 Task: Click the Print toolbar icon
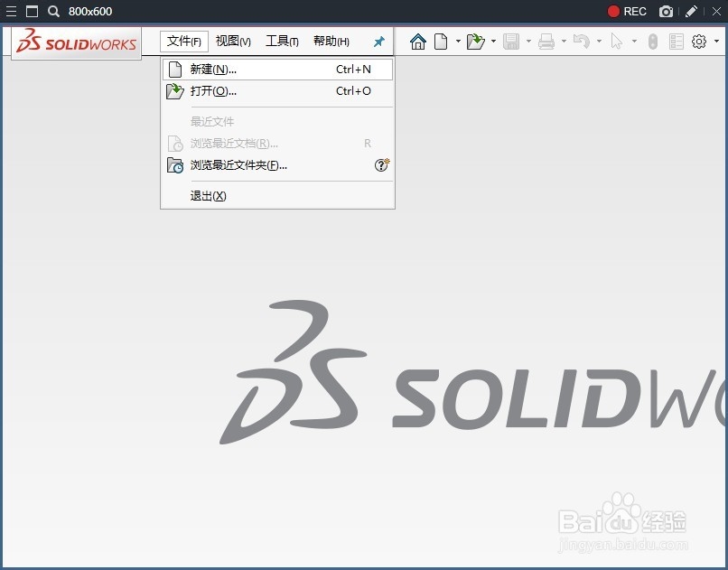pyautogui.click(x=546, y=42)
